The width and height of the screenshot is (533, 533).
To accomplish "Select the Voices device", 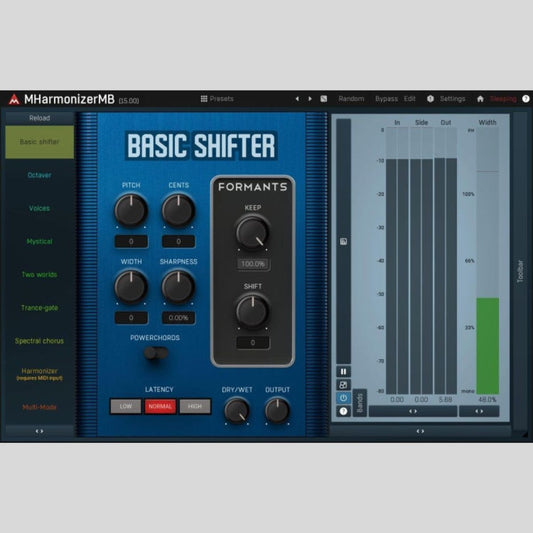I will click(x=39, y=208).
